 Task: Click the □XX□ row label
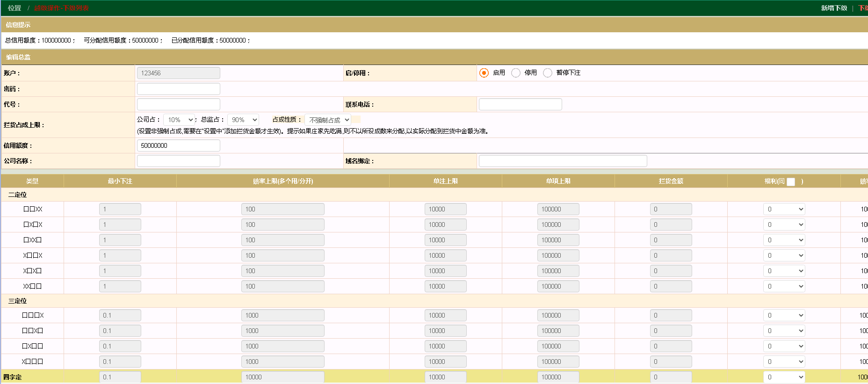32,240
